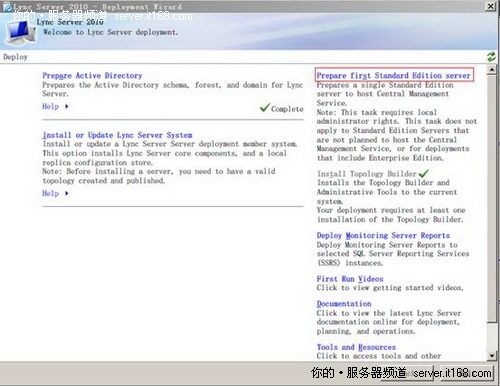Open the Documentation link

click(344, 304)
